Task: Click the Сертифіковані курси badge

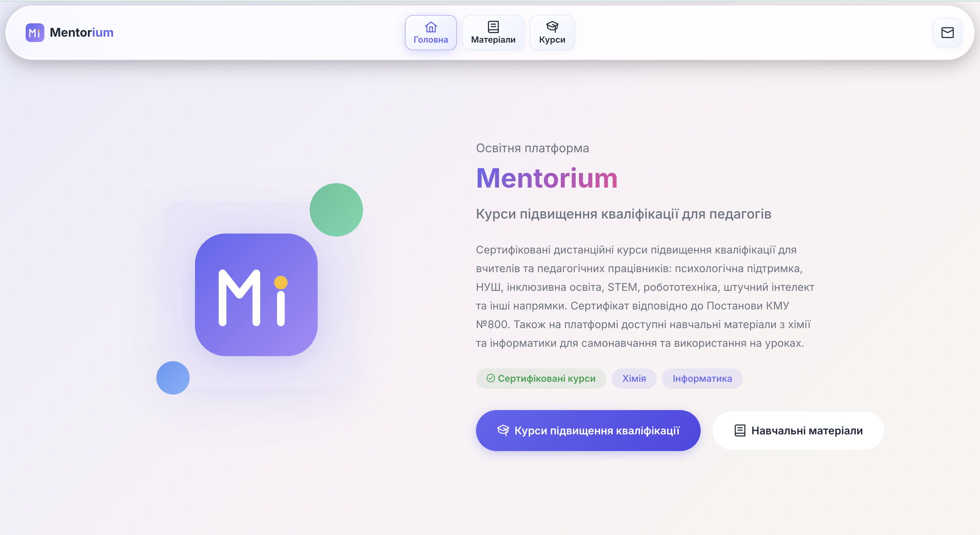Action: [x=541, y=378]
